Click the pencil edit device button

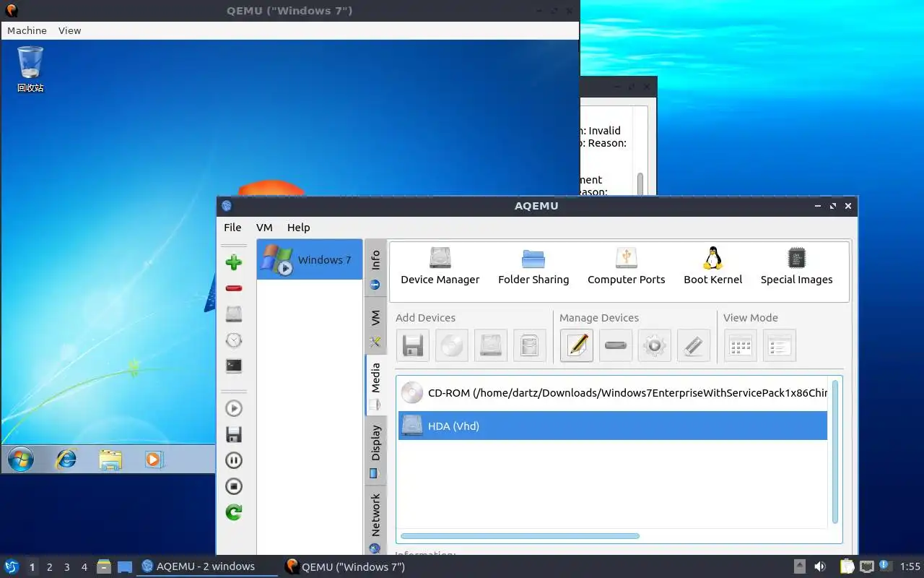pos(577,345)
